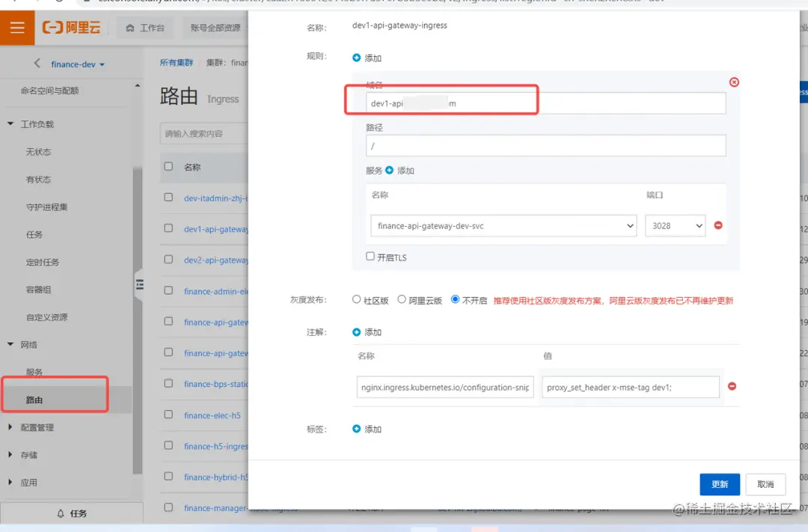Screen dimensions: 808x532
Task: Click the ingress search box 请输入搜索内容
Action: pyautogui.click(x=204, y=133)
